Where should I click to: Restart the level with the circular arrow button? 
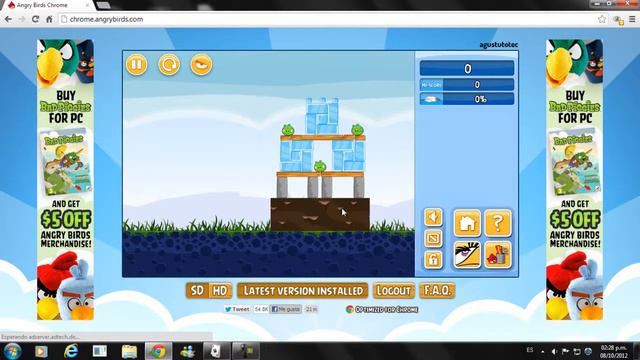169,64
